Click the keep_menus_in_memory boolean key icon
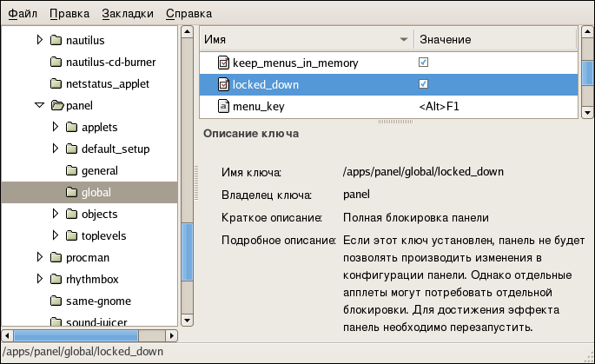595x364 pixels. tap(223, 63)
